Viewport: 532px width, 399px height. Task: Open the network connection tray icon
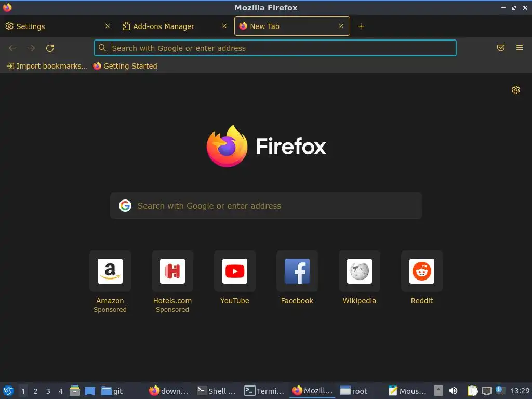pyautogui.click(x=487, y=391)
